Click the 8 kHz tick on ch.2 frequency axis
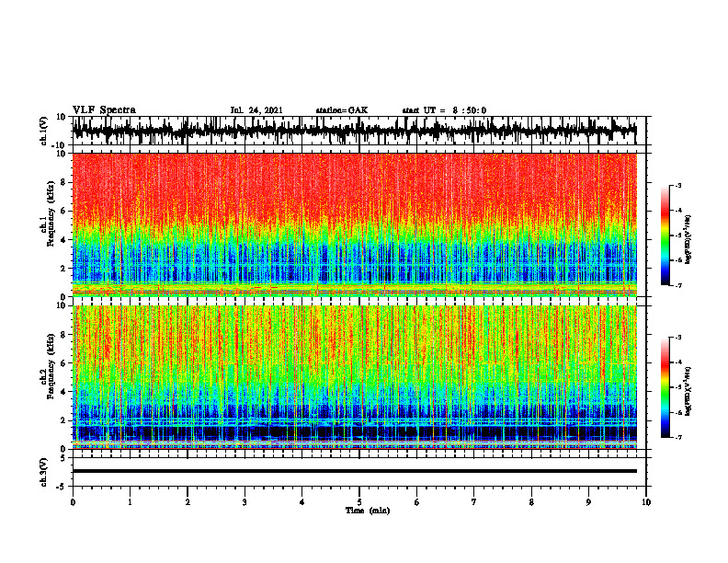This screenshot has height=563, width=728. click(x=63, y=335)
